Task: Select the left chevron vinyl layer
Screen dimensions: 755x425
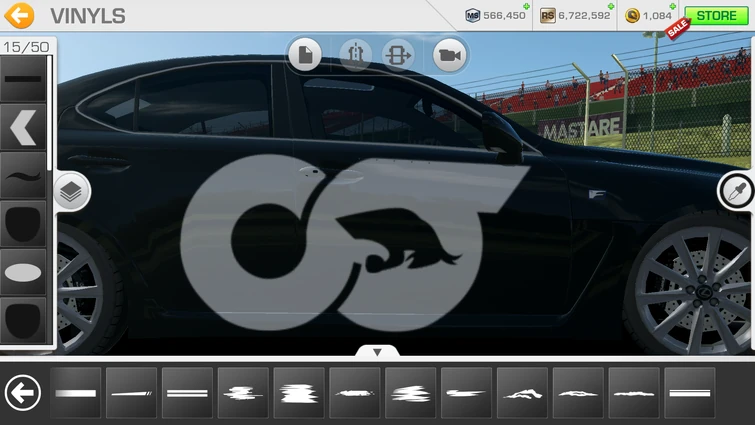Action: point(23,128)
